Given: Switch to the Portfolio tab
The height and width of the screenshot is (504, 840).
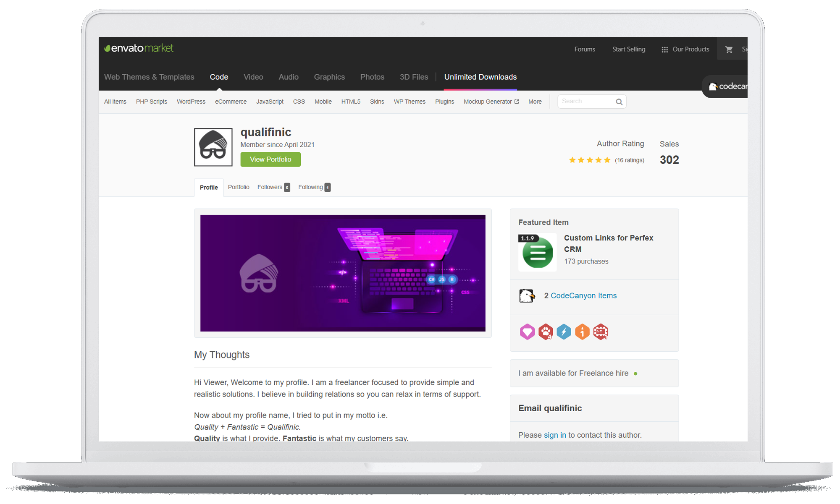Looking at the screenshot, I should (x=238, y=187).
